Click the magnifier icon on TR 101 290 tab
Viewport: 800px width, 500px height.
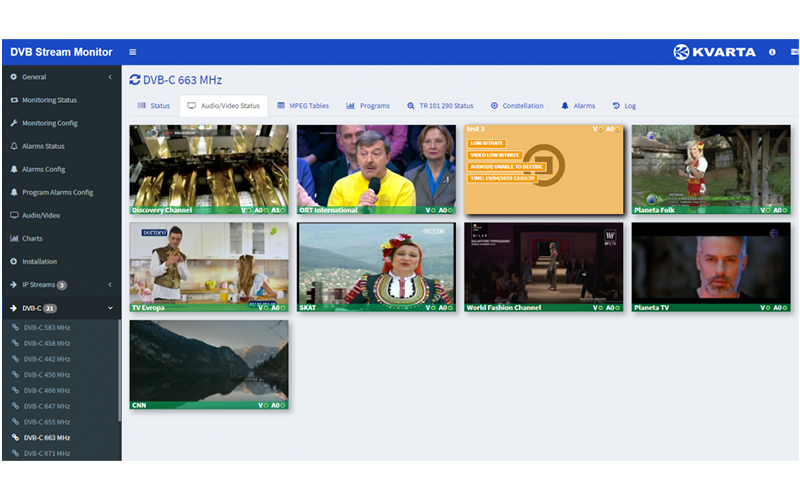411,106
